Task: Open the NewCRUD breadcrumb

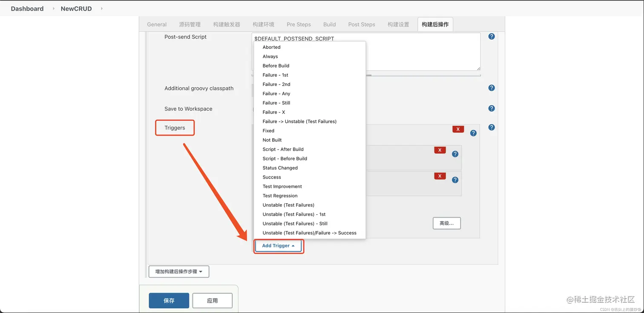Action: click(x=76, y=9)
